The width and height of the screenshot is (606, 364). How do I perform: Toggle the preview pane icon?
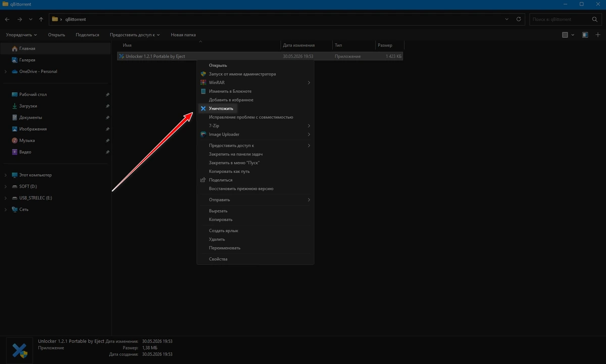coord(585,35)
